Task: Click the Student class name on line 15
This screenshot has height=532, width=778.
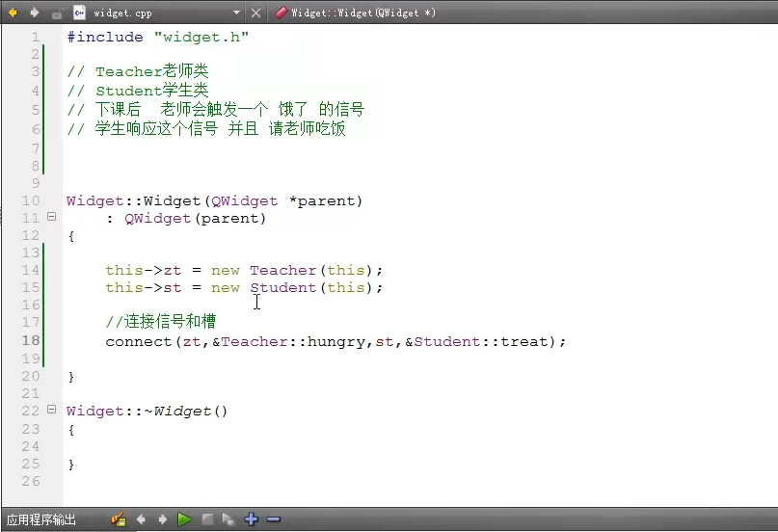Action: [x=282, y=288]
